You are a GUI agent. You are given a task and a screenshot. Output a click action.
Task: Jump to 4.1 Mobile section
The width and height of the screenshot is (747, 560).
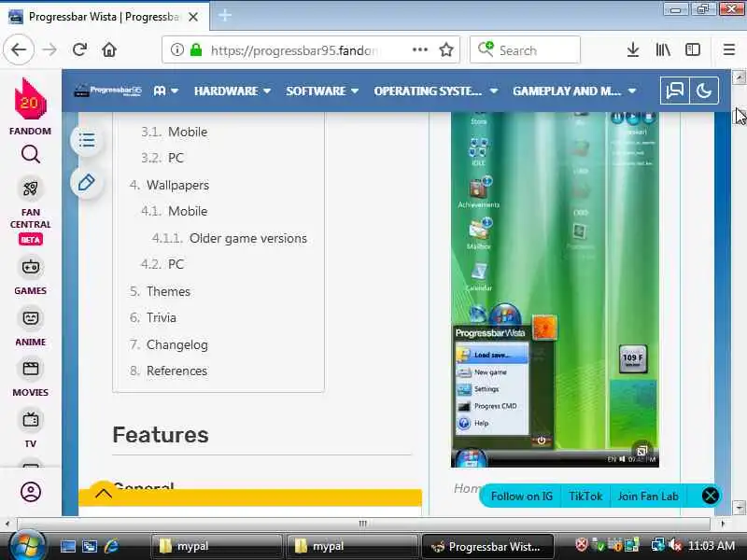tap(174, 211)
